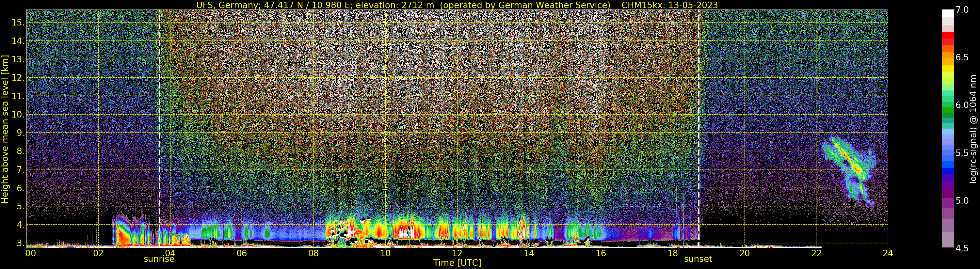Click the '11.' height tick label
The image size is (980, 269).
[x=18, y=96]
